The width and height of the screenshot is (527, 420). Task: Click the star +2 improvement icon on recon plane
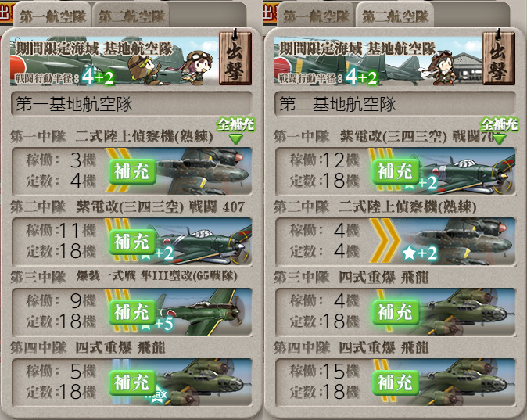pyautogui.click(x=420, y=253)
